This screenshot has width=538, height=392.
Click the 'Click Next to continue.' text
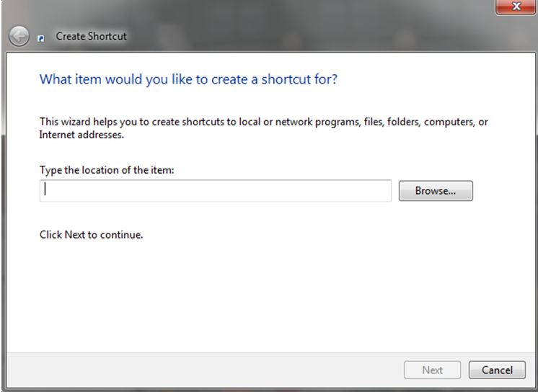[91, 234]
